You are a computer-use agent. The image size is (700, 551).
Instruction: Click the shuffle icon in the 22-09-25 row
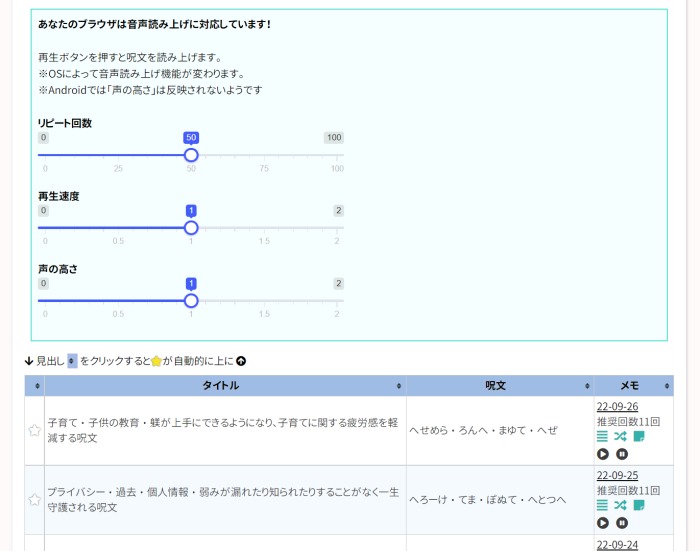point(620,506)
